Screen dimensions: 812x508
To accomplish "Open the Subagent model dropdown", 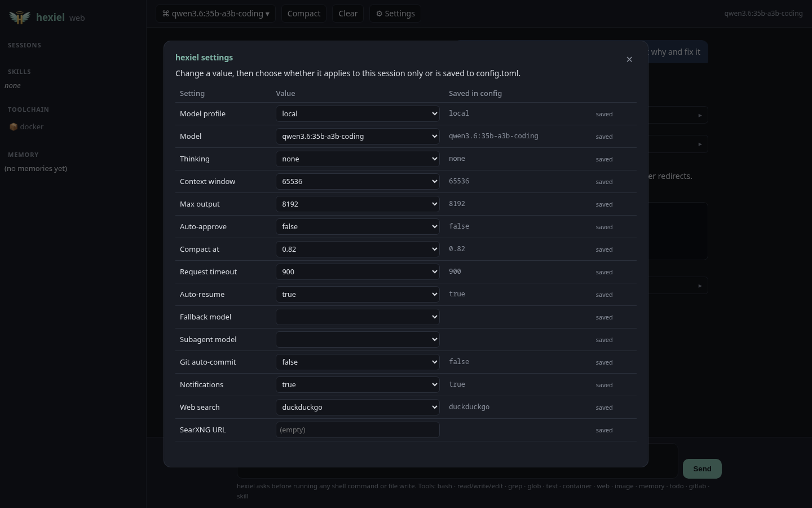I will [x=358, y=339].
